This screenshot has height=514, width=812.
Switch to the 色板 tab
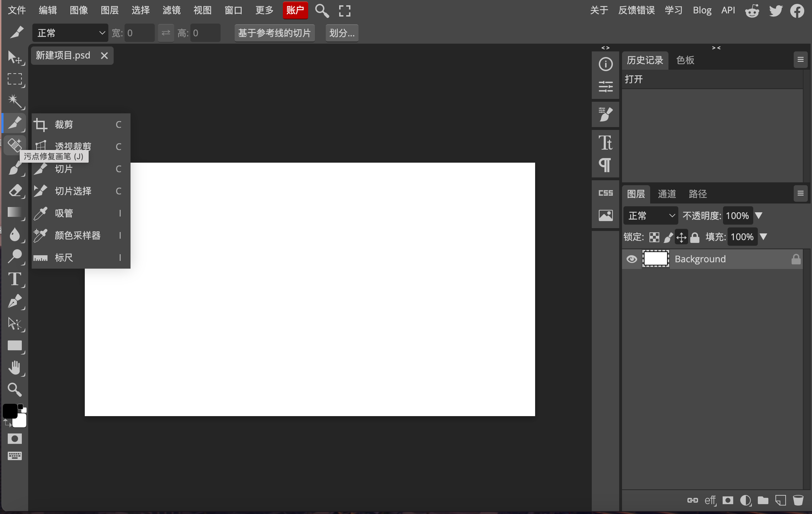[x=685, y=60]
